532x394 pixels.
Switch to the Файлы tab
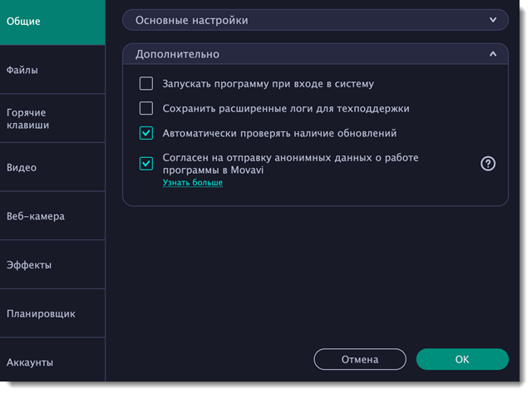click(x=52, y=70)
